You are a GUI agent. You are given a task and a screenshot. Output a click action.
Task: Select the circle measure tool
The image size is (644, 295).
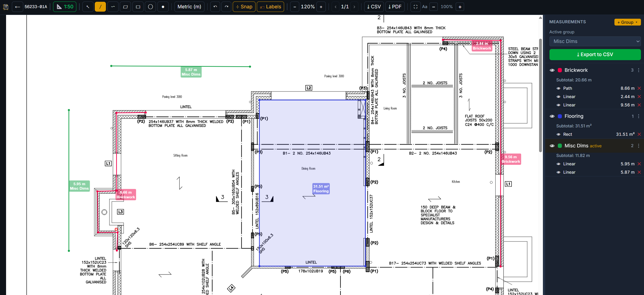click(x=150, y=7)
